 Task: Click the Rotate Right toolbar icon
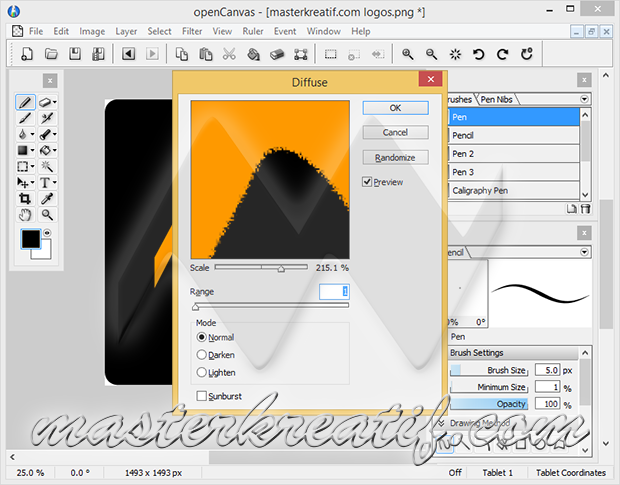pos(503,54)
